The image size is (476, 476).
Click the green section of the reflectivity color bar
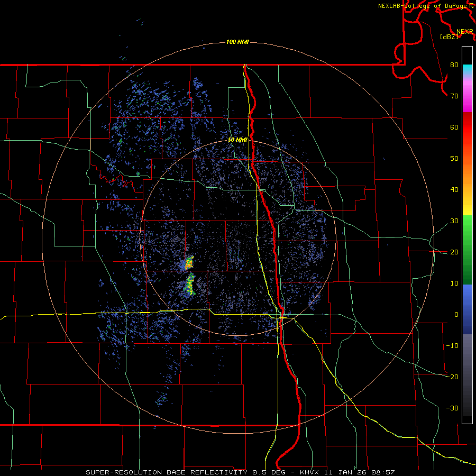tap(467, 250)
